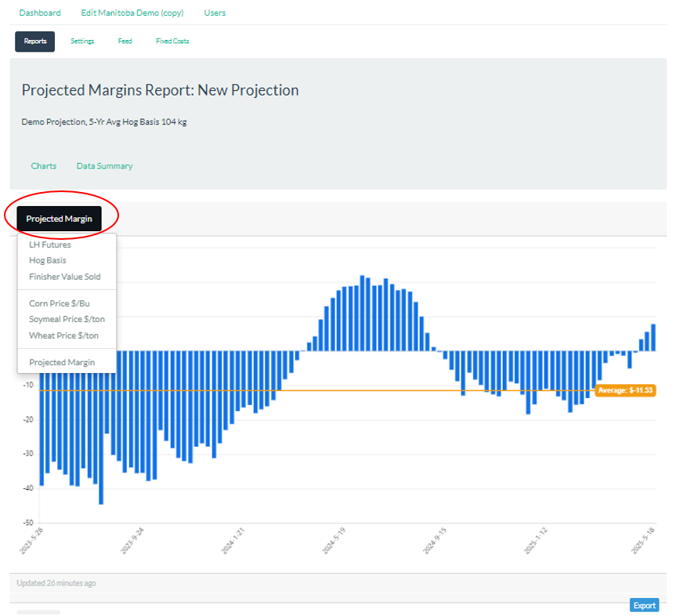Click the -30 y-axis label
This screenshot has height=616, width=676.
[28, 454]
